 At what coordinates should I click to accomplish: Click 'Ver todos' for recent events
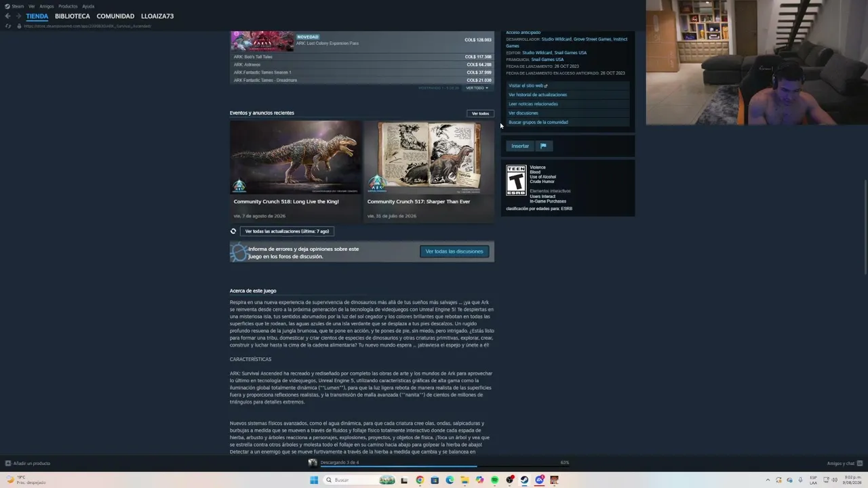coord(480,113)
